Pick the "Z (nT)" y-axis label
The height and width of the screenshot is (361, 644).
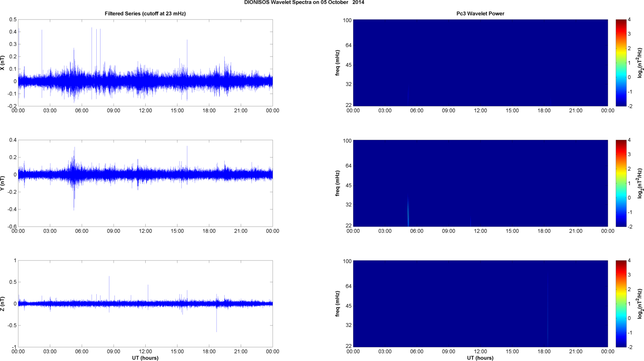[3, 304]
